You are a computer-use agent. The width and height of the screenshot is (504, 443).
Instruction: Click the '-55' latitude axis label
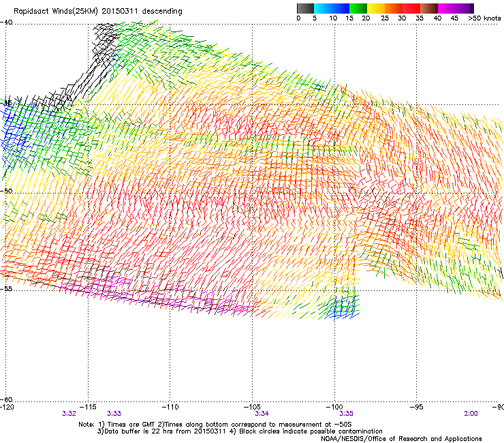[6, 288]
